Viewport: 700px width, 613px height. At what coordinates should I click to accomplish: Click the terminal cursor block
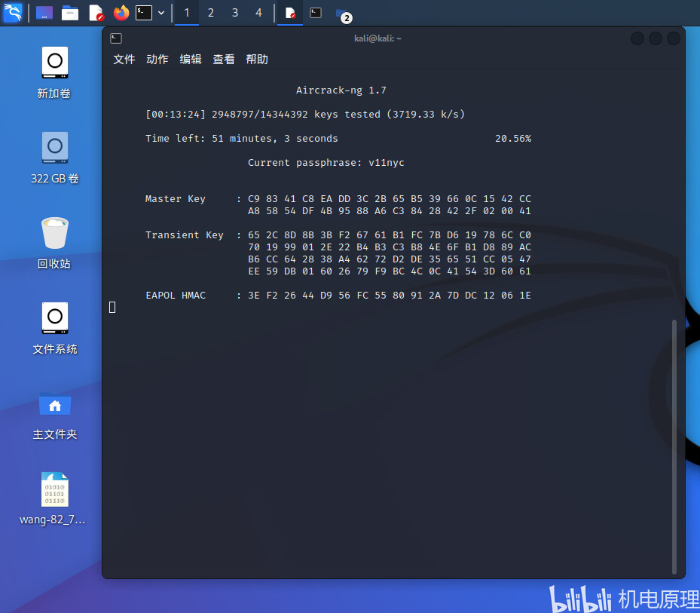[112, 308]
